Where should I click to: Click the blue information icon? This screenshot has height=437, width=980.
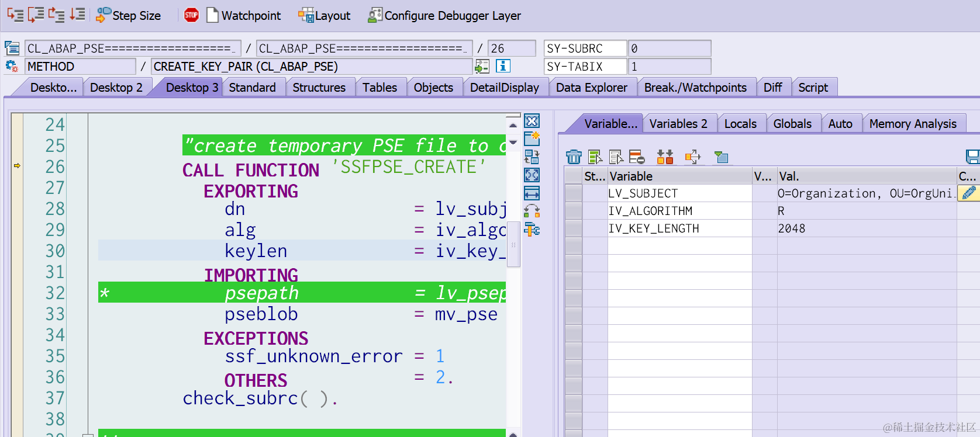pos(503,66)
